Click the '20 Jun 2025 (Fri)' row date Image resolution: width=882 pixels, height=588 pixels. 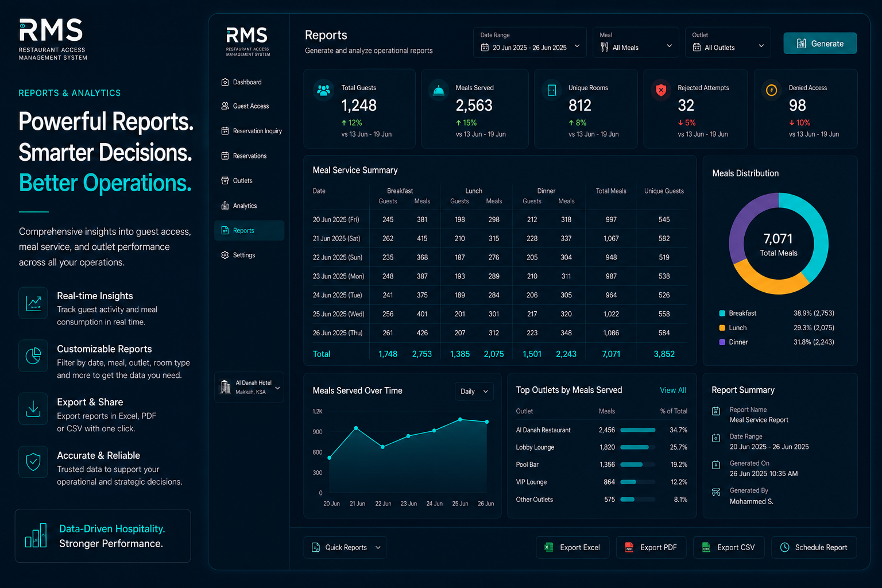point(336,219)
